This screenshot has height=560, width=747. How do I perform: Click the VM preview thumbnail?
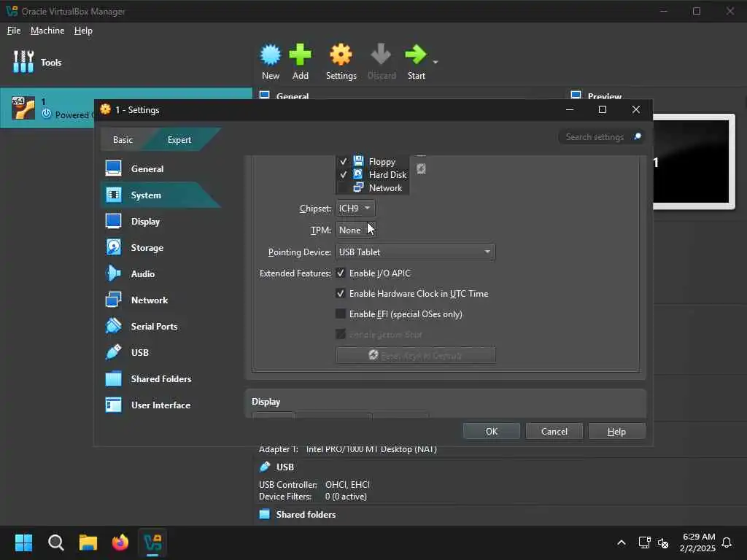(694, 161)
